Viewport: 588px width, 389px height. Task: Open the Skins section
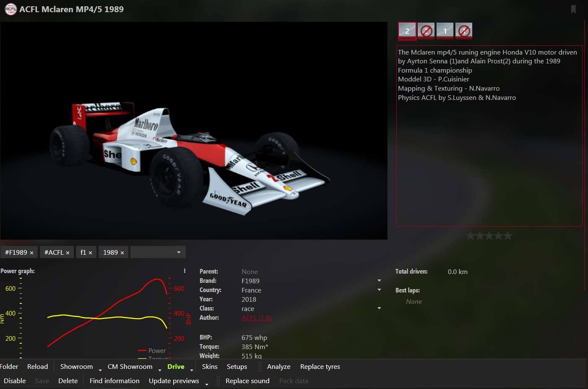[209, 366]
